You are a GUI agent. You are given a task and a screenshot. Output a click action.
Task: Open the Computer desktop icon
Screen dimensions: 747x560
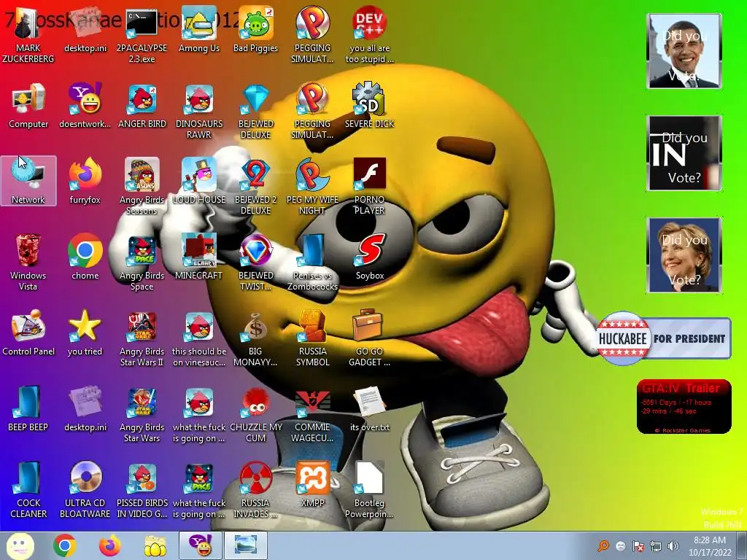[x=28, y=106]
